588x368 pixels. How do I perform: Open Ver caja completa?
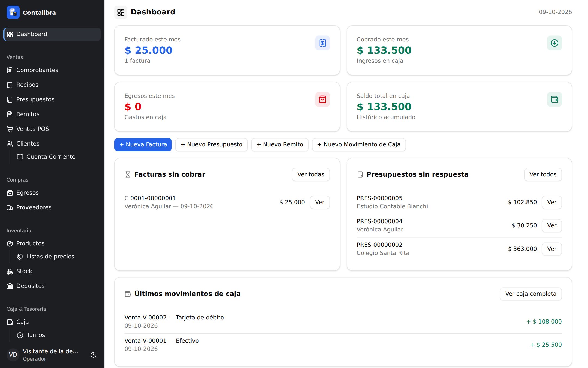click(531, 294)
